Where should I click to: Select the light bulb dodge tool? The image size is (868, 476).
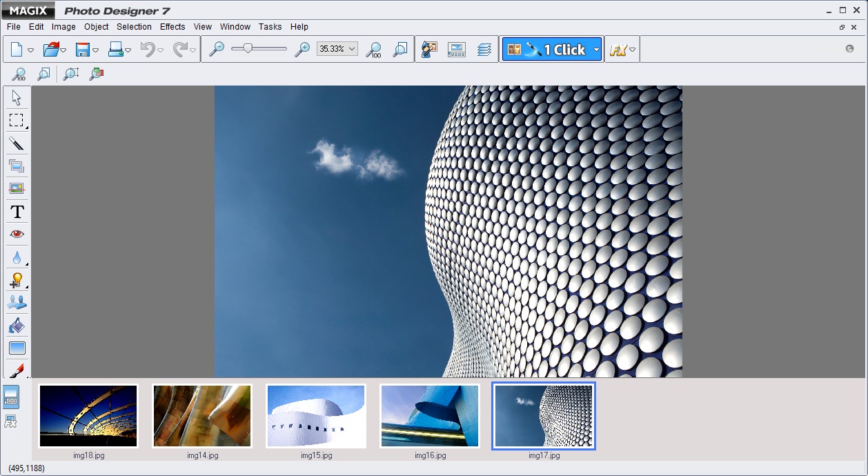click(x=17, y=280)
